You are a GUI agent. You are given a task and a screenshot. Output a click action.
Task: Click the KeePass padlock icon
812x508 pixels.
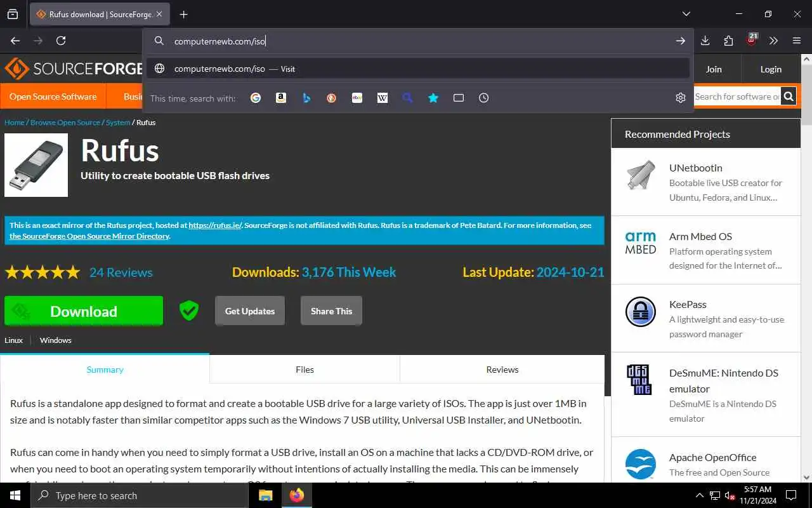tap(640, 312)
